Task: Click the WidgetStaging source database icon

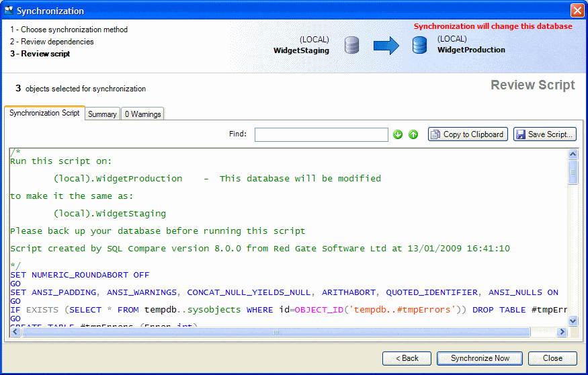Action: (351, 45)
